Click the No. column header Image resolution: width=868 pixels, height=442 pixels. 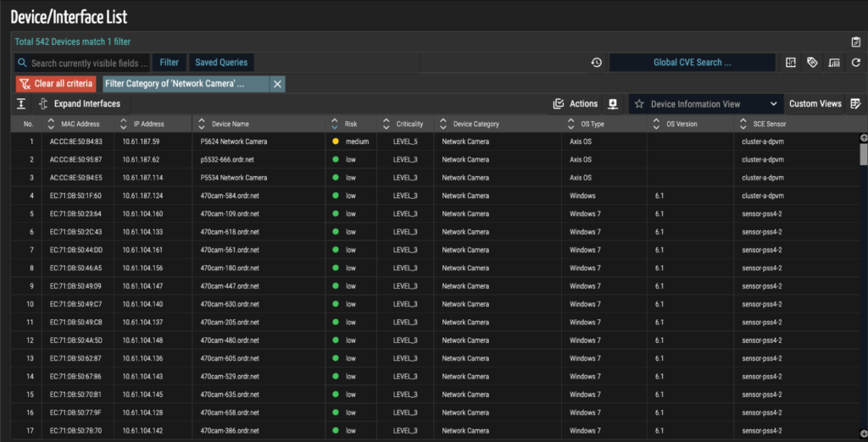(29, 124)
